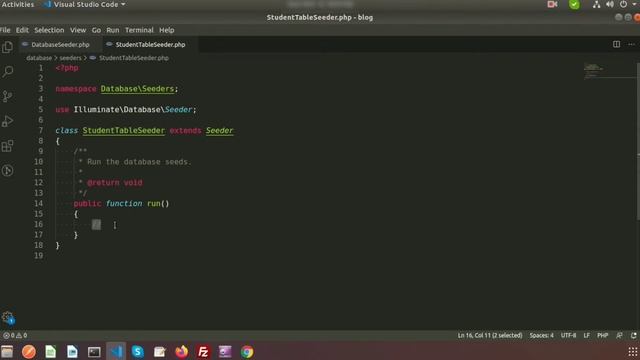Launch the orange round app in dock
640x360 pixels.
(29, 351)
